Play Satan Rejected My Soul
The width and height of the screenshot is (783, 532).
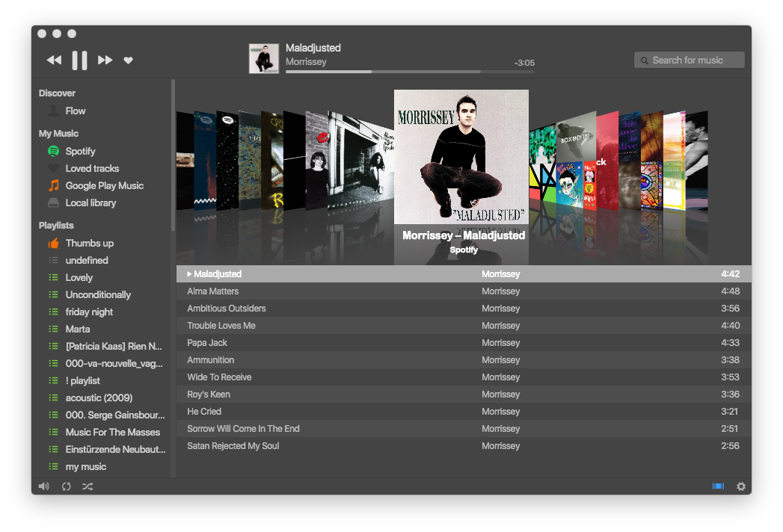(x=464, y=446)
